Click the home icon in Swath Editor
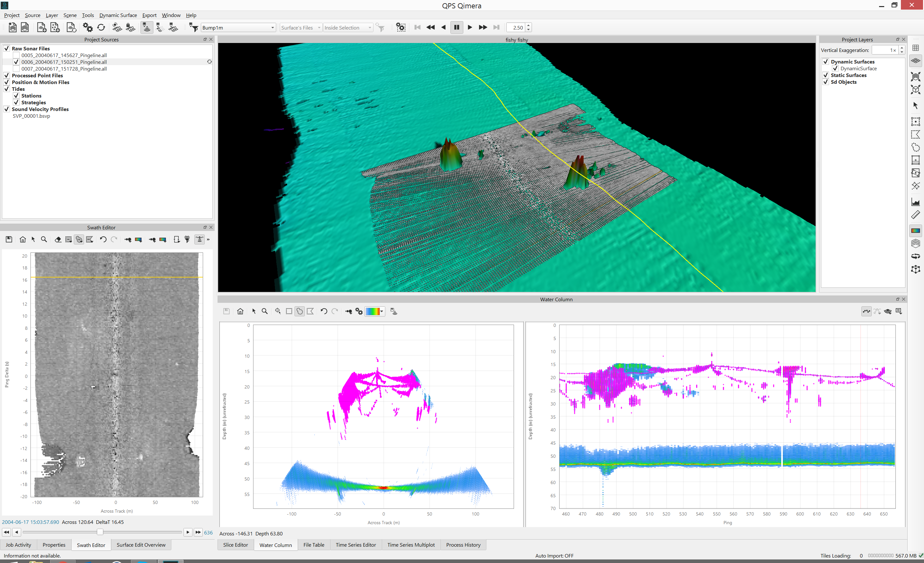This screenshot has height=563, width=924. [x=23, y=240]
